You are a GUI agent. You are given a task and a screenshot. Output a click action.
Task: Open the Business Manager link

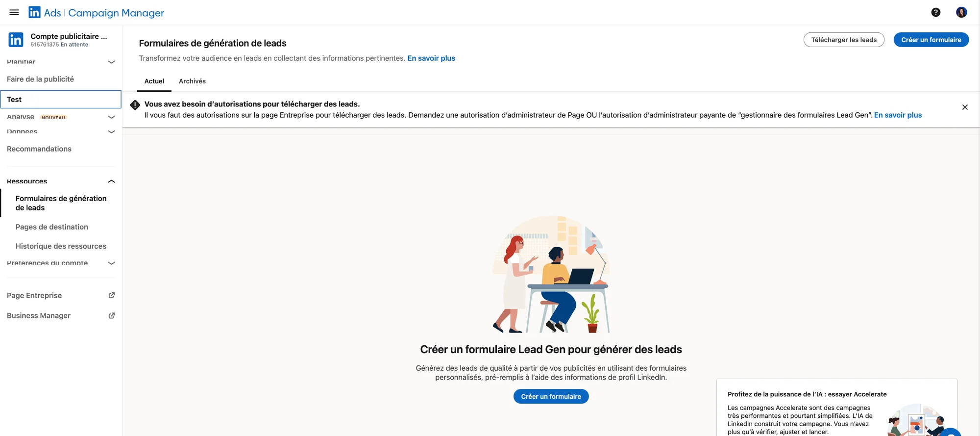point(39,315)
